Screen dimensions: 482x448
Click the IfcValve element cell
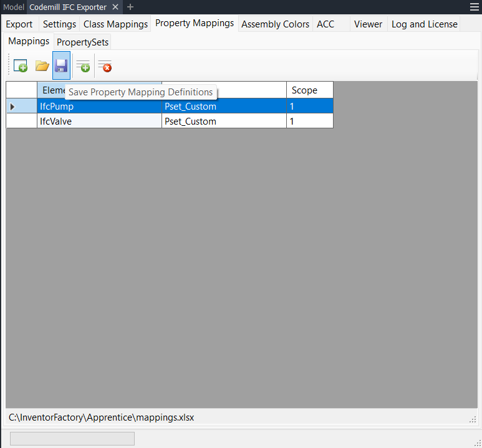pyautogui.click(x=99, y=122)
